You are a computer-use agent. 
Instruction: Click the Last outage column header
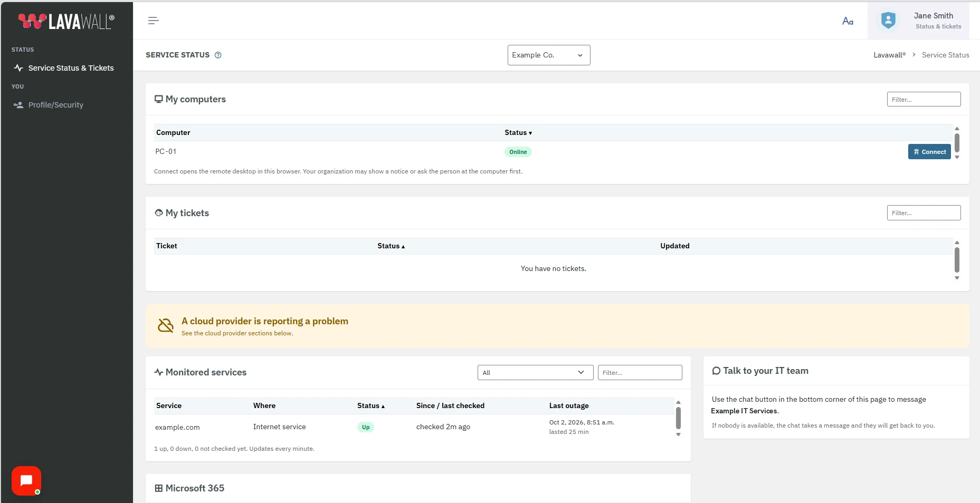coord(569,405)
